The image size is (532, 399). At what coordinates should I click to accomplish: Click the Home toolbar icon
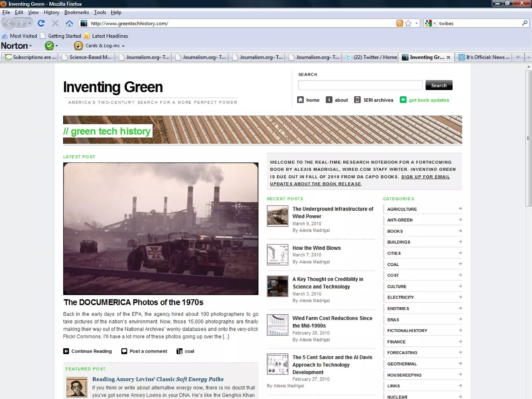tap(69, 23)
